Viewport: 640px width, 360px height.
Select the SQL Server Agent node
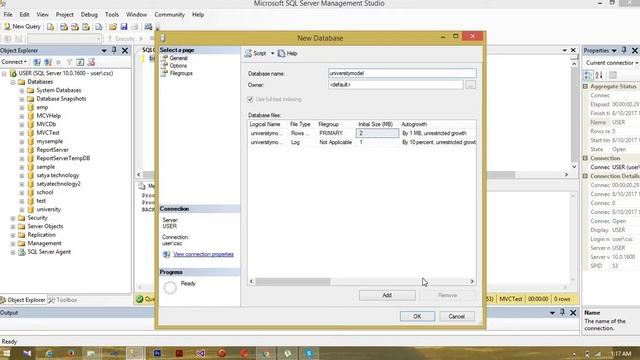pos(49,252)
